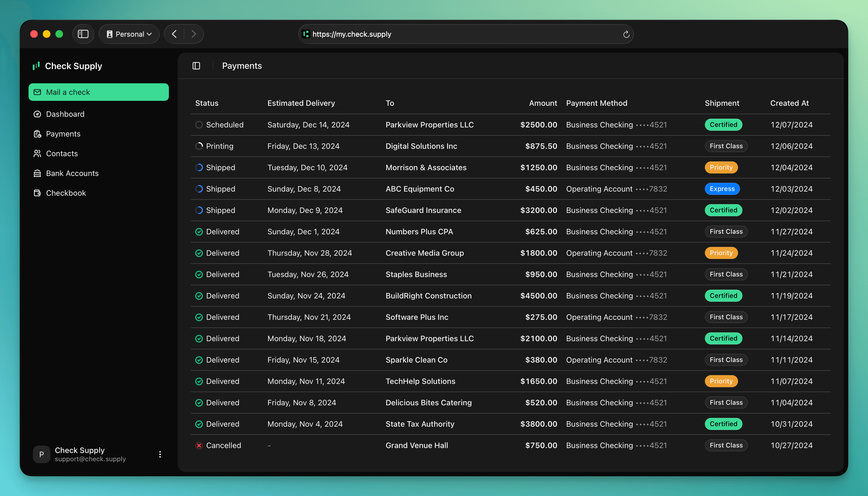Viewport: 868px width, 496px height.
Task: Click the reload icon in address bar
Action: (x=626, y=34)
